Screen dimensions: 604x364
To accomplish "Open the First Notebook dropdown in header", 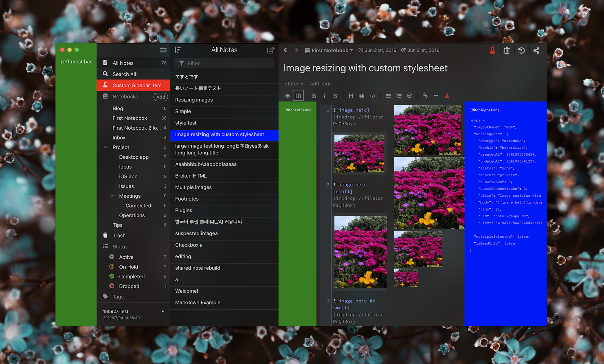I will (329, 50).
